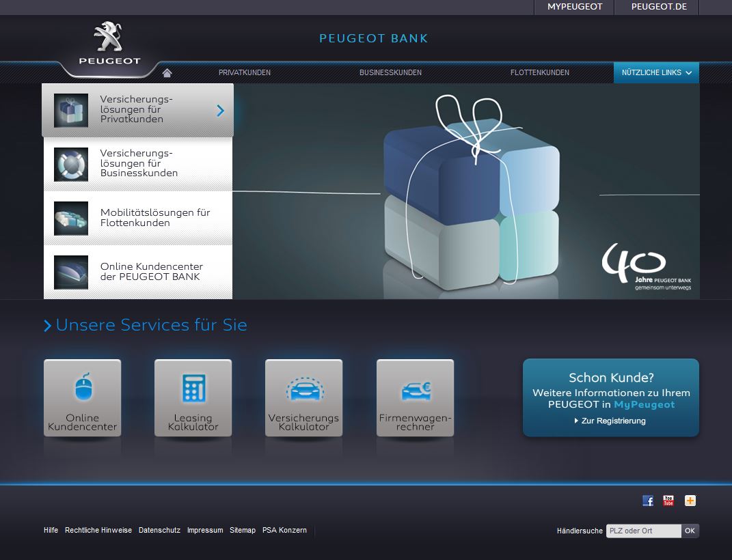Click the 40 Jahre Peugeot Bank banner logo

pyautogui.click(x=647, y=267)
